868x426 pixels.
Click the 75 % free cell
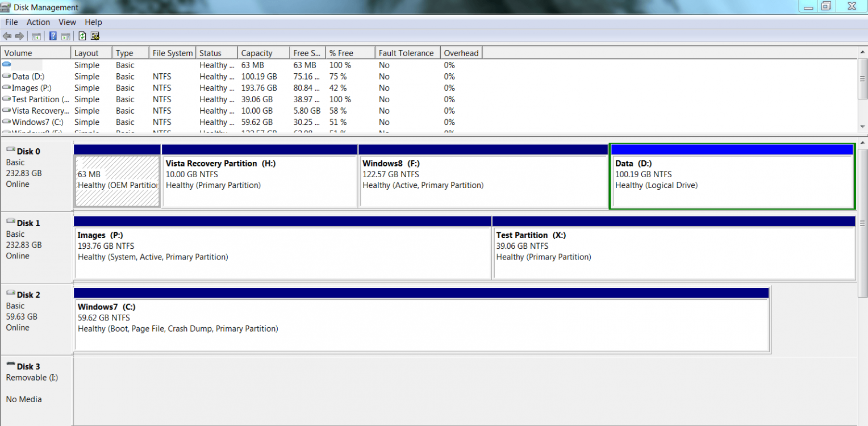pyautogui.click(x=338, y=76)
